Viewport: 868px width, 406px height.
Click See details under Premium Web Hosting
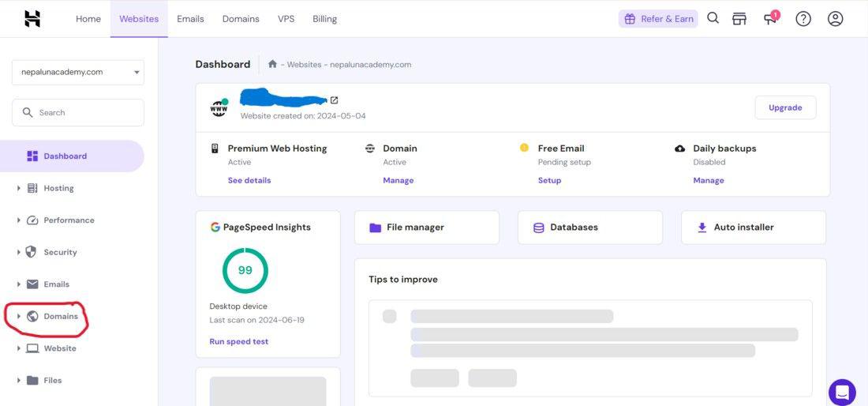click(249, 181)
